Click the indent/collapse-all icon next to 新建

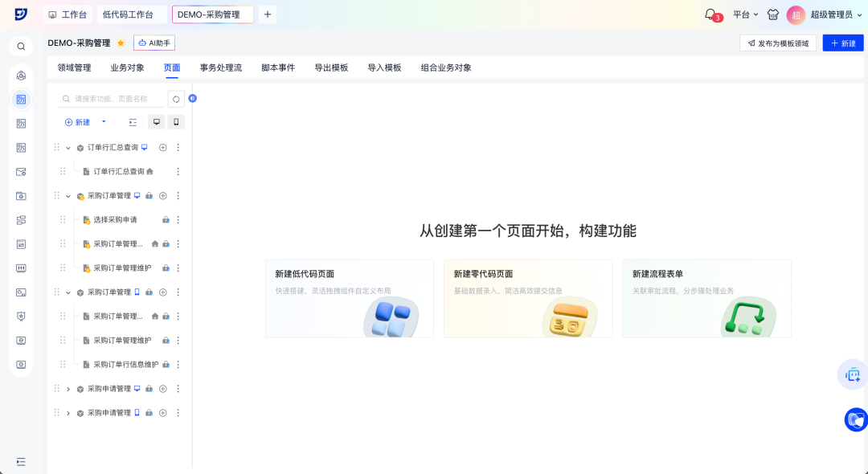click(x=133, y=122)
